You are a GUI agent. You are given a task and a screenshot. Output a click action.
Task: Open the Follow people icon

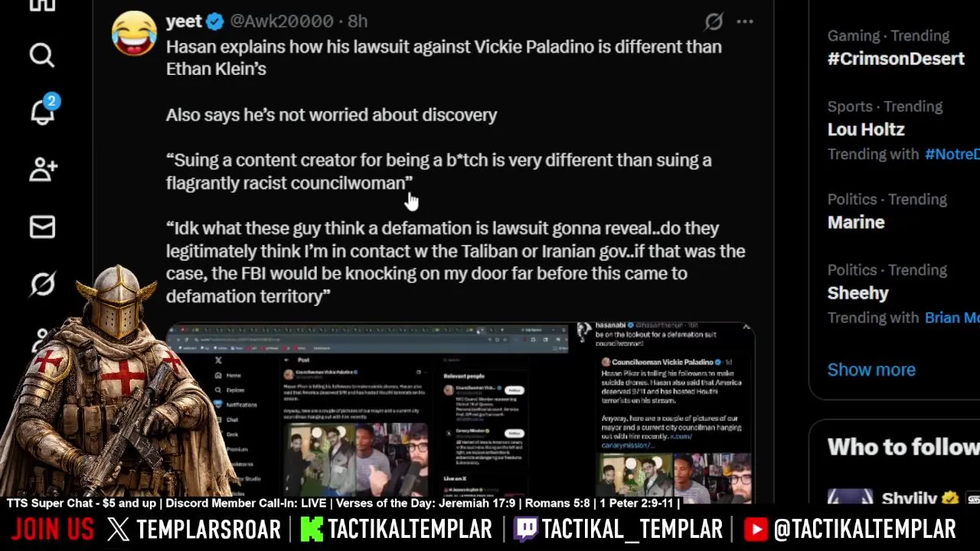(x=43, y=169)
